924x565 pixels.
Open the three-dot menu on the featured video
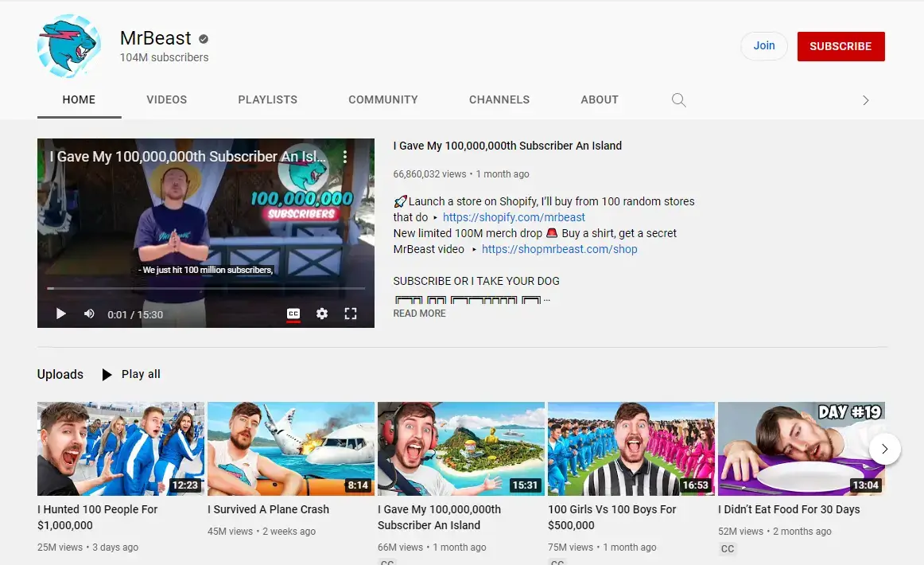click(344, 157)
